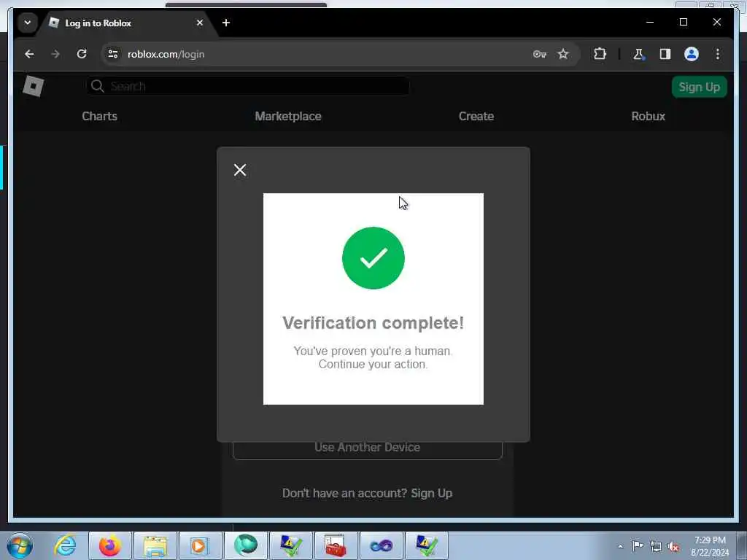Open Windows Media Player taskbar icon
The width and height of the screenshot is (747, 560).
200,545
